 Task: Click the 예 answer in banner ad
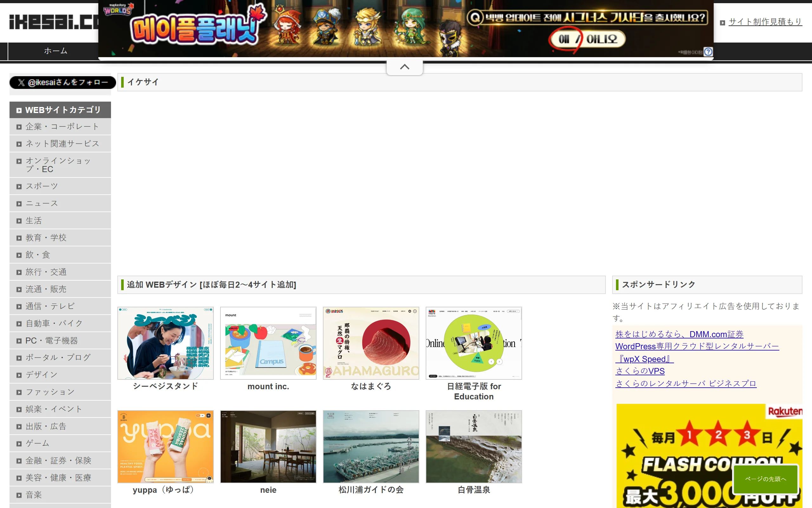click(564, 39)
